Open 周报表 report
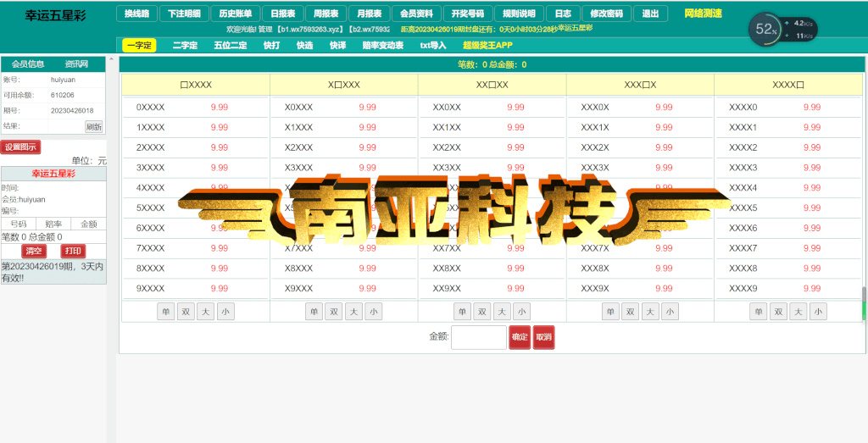868x443 pixels. click(326, 14)
